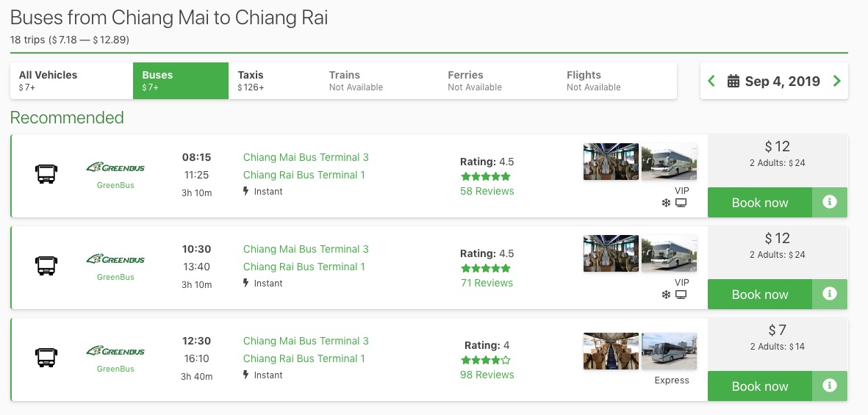The height and width of the screenshot is (415, 868).
Task: Go to next date with right arrow
Action: [836, 82]
